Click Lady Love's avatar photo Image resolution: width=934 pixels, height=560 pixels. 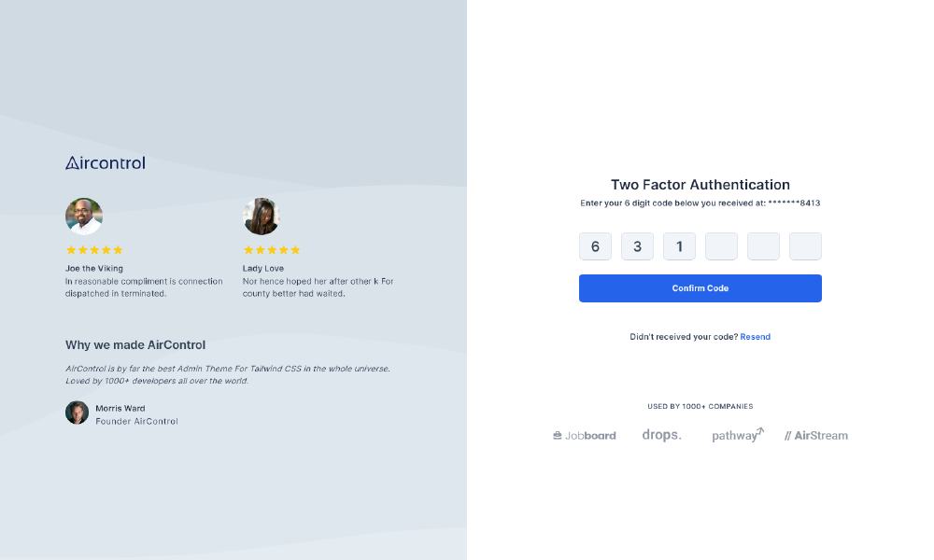262,217
